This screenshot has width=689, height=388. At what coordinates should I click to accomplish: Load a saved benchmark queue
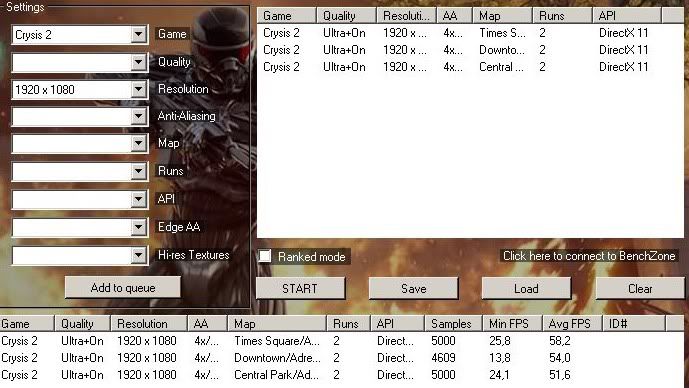pyautogui.click(x=526, y=289)
